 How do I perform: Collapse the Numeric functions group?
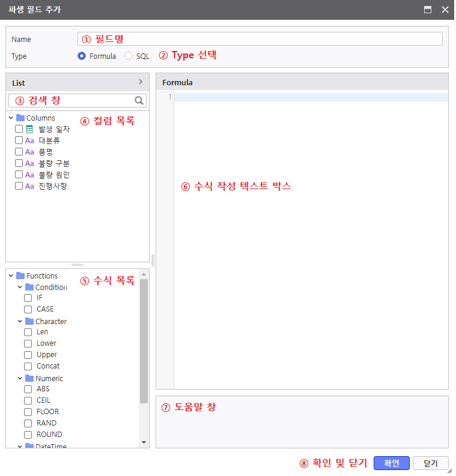(20, 379)
